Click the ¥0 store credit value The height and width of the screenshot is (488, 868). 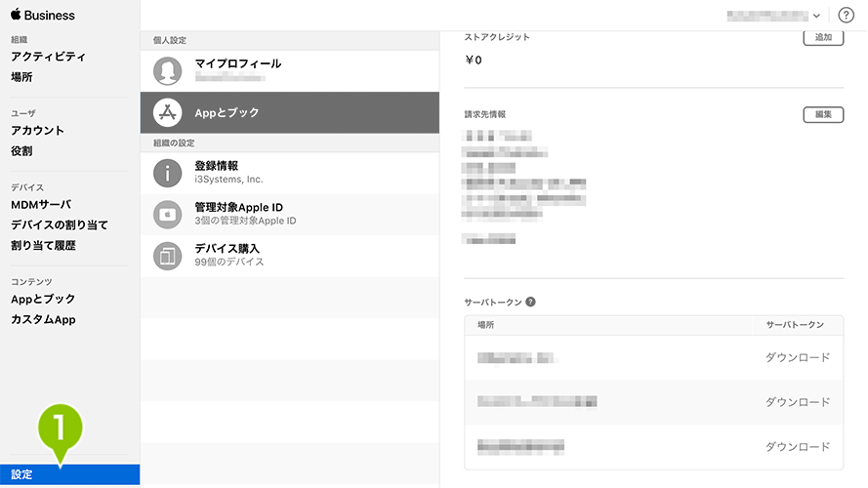(474, 60)
